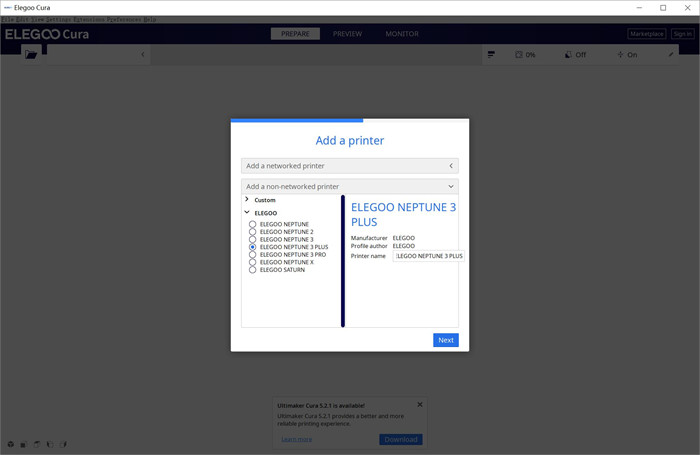Image resolution: width=700 pixels, height=455 pixels.
Task: Switch to the PREPARE stage tab
Action: (295, 34)
